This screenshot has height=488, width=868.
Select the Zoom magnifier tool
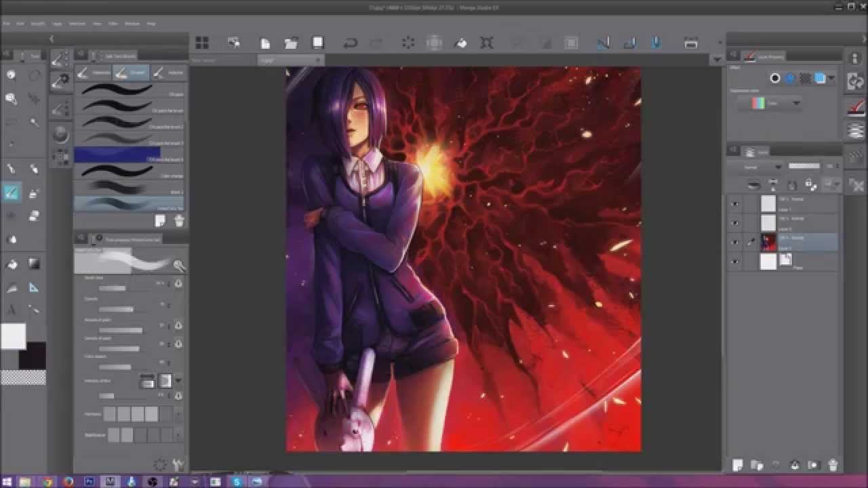12,75
